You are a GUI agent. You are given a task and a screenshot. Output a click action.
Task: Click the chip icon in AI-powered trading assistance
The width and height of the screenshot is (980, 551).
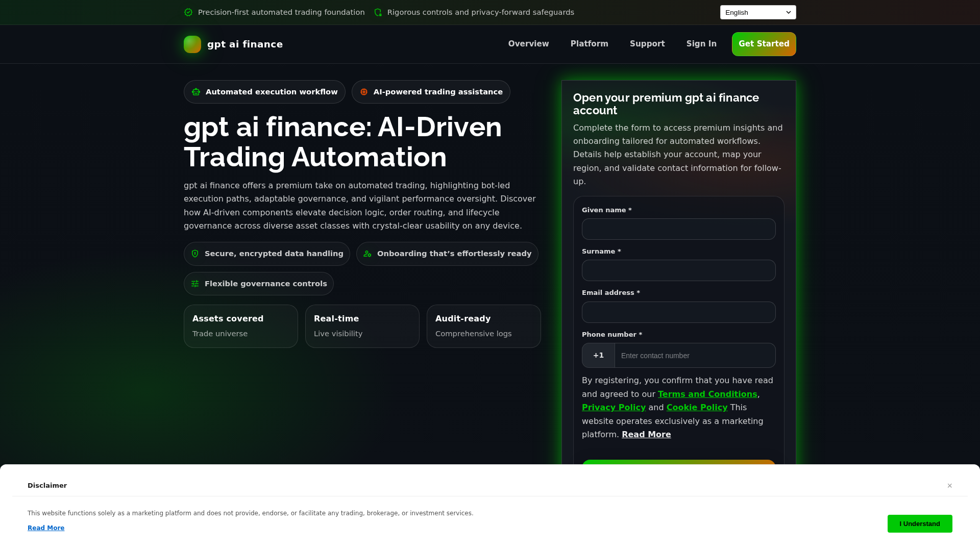[x=364, y=92]
